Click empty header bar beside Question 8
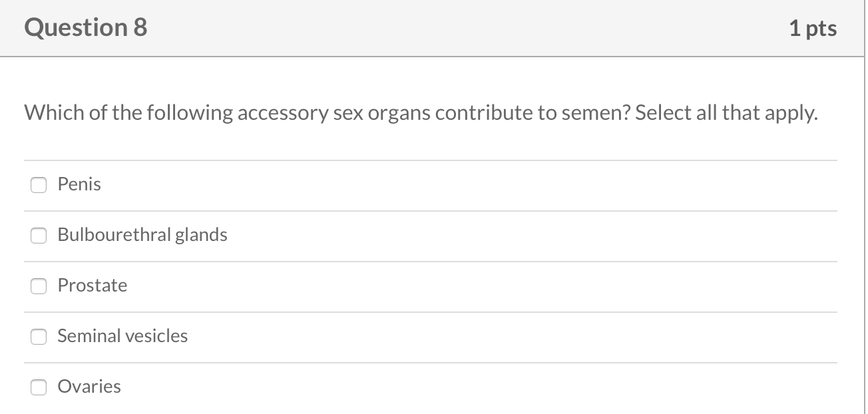The image size is (868, 414). 466,29
